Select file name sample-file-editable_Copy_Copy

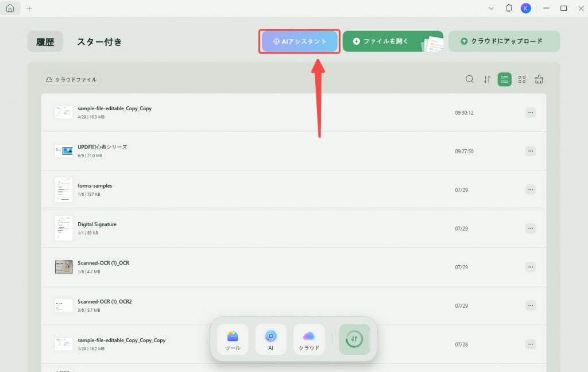pyautogui.click(x=114, y=108)
